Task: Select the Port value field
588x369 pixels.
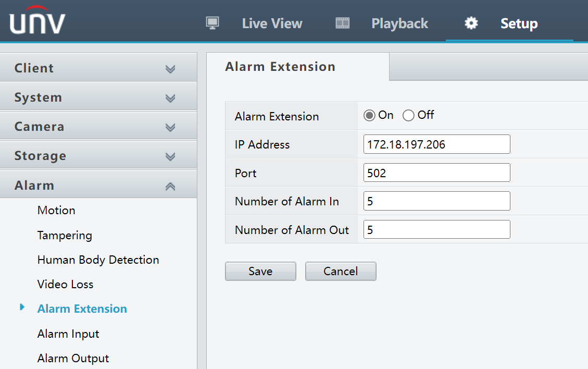Action: 436,173
